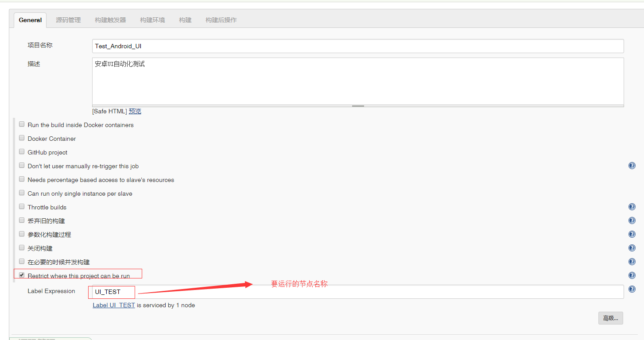The width and height of the screenshot is (644, 340).
Task: Open help for Label Expression field
Action: pyautogui.click(x=632, y=289)
